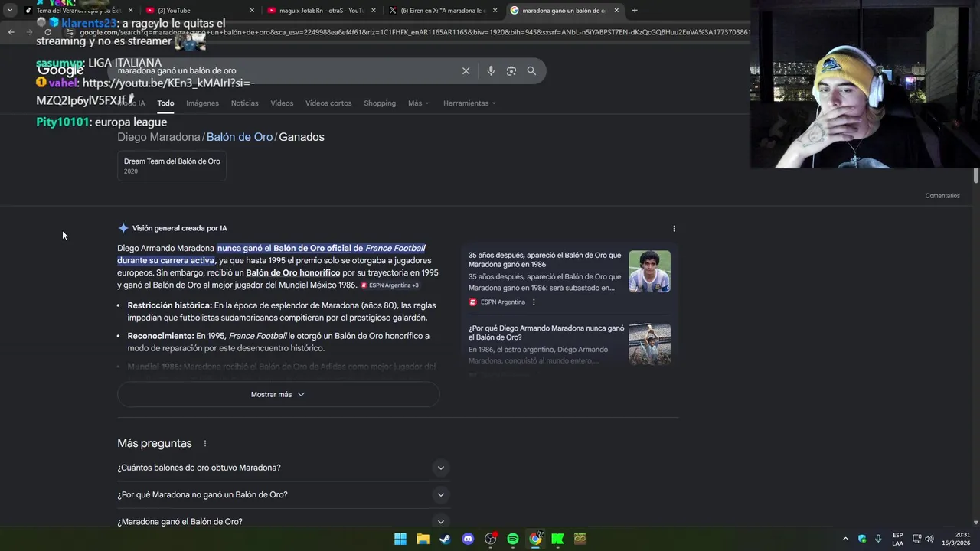Open ESP LAA keyboard language indicator
Image resolution: width=980 pixels, height=551 pixels.
point(897,539)
